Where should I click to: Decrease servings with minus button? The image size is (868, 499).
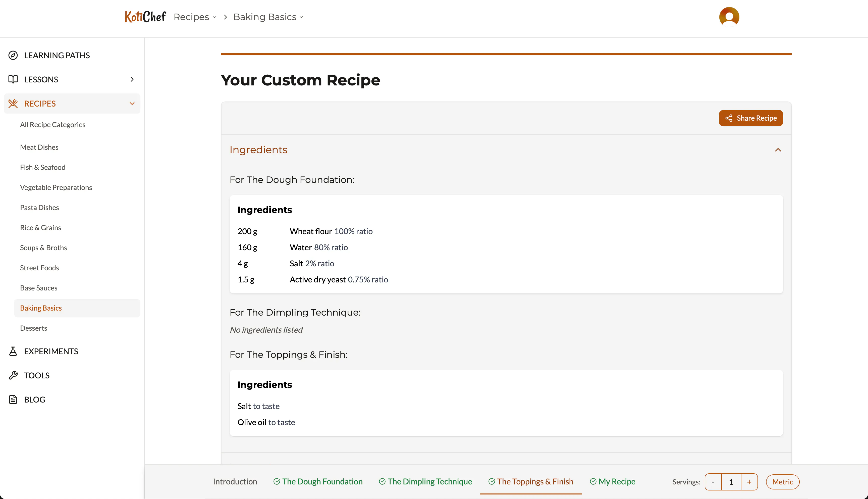click(x=713, y=482)
